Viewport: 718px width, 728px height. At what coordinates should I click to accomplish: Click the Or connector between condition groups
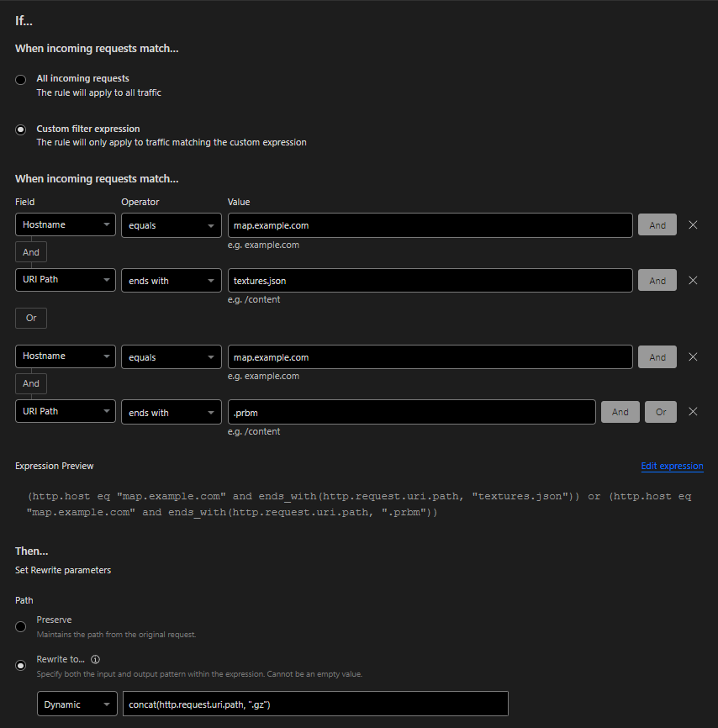pos(31,318)
